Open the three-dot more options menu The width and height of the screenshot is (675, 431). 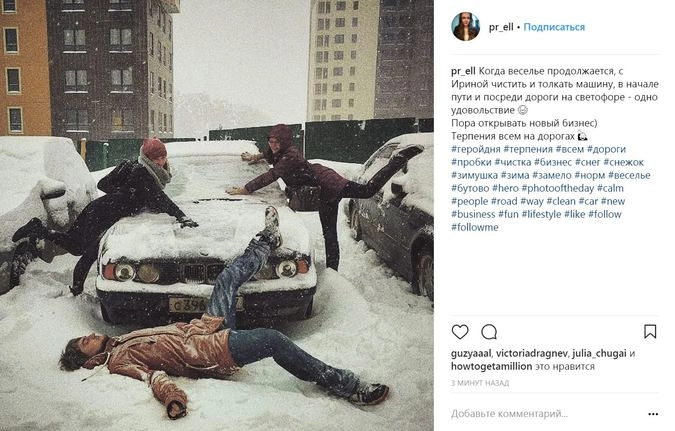[x=653, y=414]
